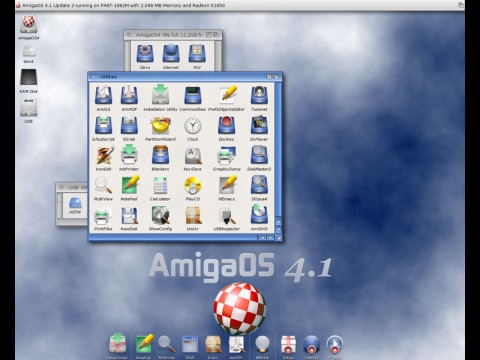Select the RAM Disk desktop icon
The image size is (480, 360).
[x=29, y=78]
